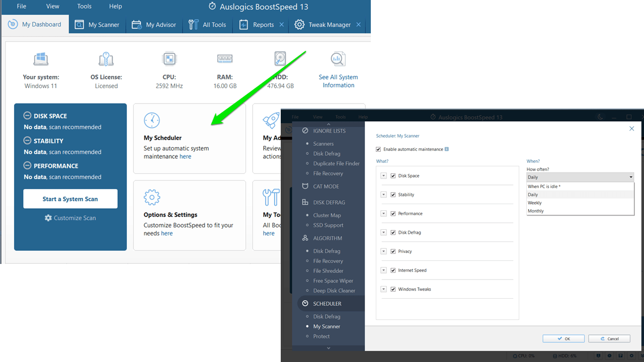Click Start a System Scan button

click(70, 199)
